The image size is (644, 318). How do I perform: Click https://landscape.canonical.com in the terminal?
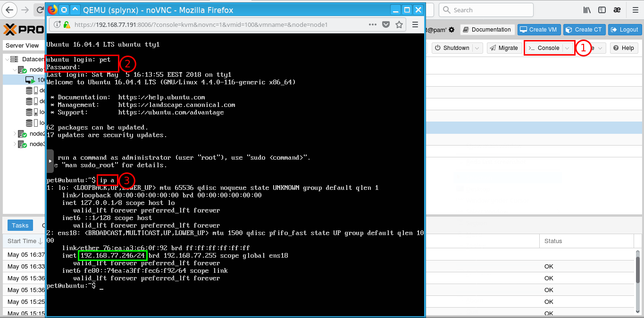tap(177, 105)
